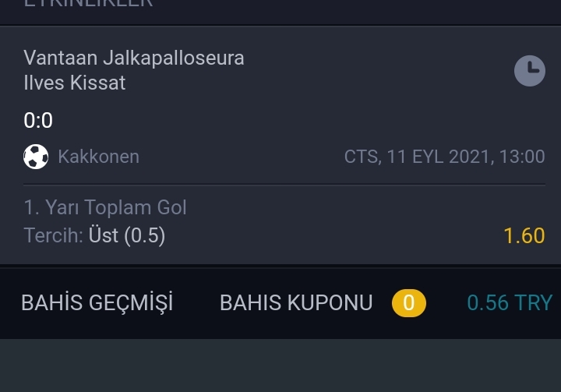Click the Tercih: Üst (0.5) selection
The image size is (561, 392).
pyautogui.click(x=94, y=235)
